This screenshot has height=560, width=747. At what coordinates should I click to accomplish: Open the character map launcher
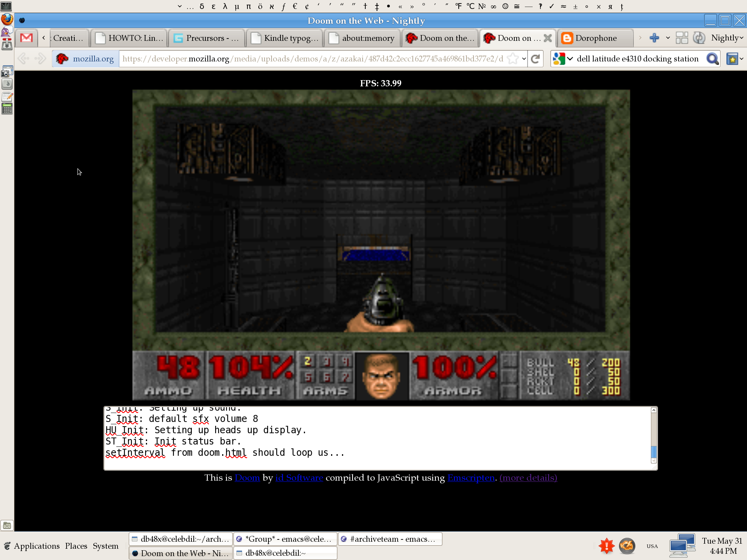[7, 84]
